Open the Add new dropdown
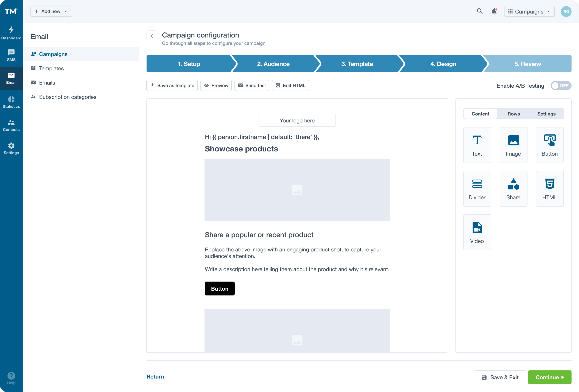 (x=51, y=11)
